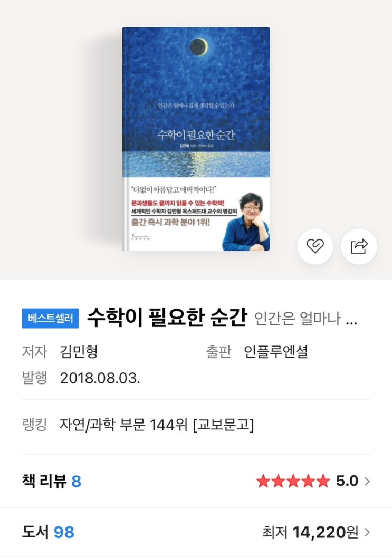
Task: Tap the review count 8
Action: pyautogui.click(x=77, y=482)
